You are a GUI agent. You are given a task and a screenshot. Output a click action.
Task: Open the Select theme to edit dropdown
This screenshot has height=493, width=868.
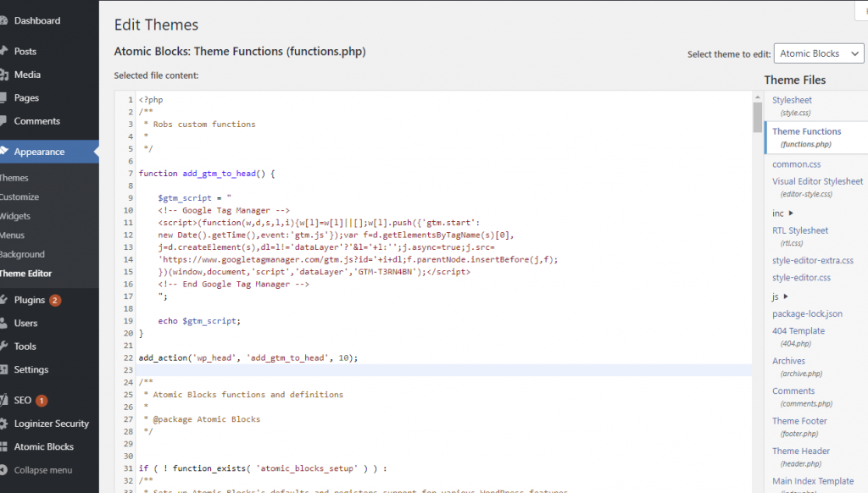pos(818,53)
